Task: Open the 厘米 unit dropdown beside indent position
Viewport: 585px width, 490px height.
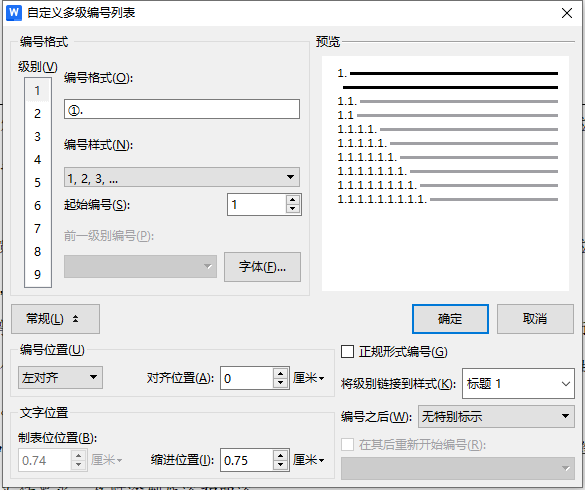Action: tap(309, 460)
